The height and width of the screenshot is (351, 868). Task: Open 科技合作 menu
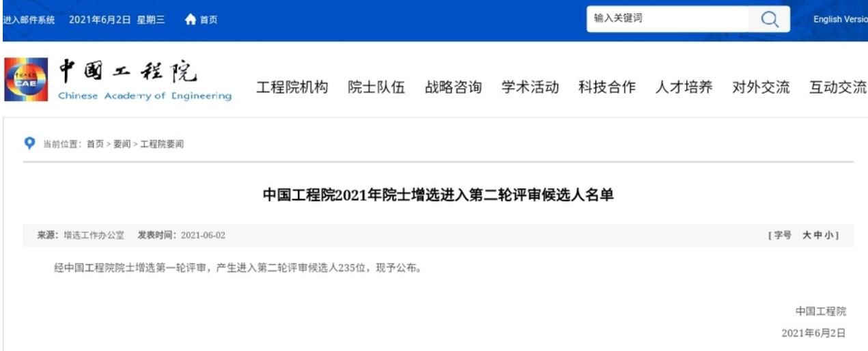pyautogui.click(x=607, y=87)
